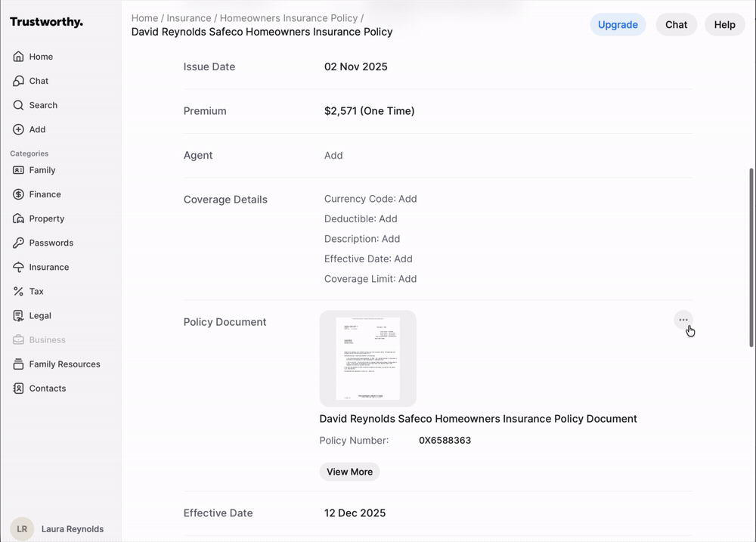Click the Property house-car icon
Screen dimensions: 756x542
pyautogui.click(x=18, y=218)
